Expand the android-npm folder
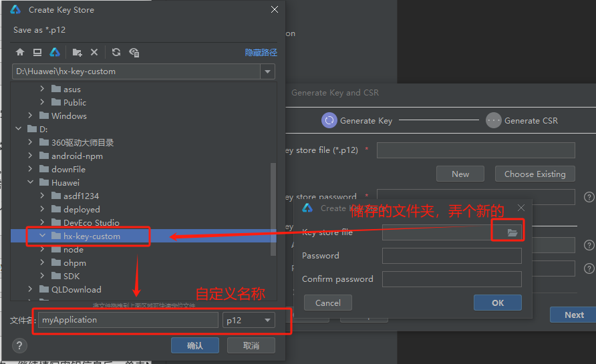Image resolution: width=596 pixels, height=364 pixels. [x=31, y=156]
